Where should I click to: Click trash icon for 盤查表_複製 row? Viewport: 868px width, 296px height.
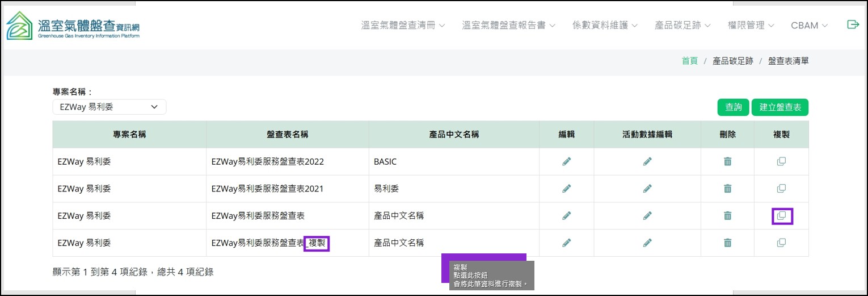click(727, 243)
